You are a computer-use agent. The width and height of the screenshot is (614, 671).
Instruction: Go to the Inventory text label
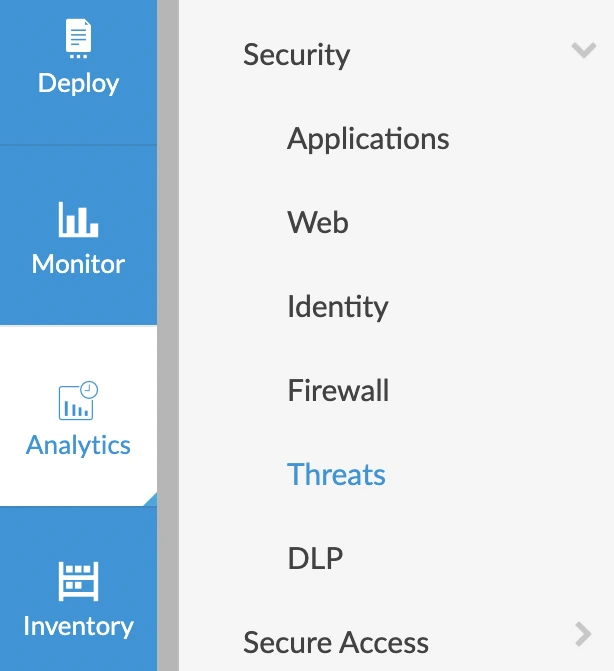pyautogui.click(x=78, y=626)
